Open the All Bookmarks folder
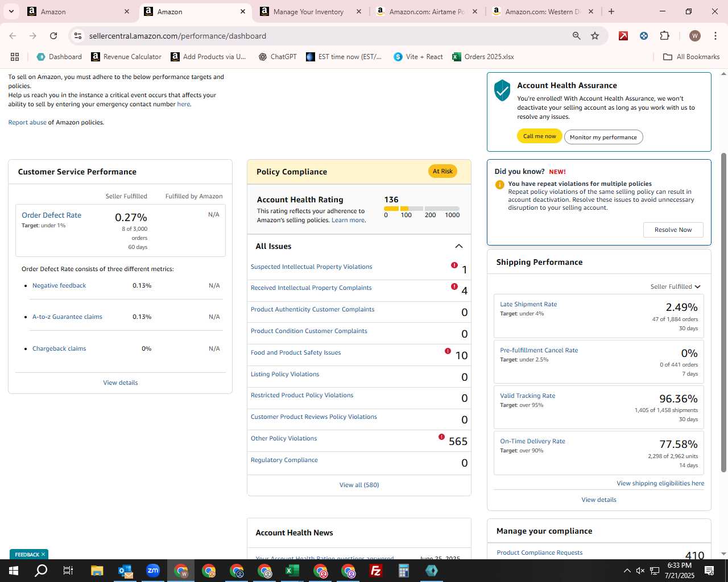 [x=692, y=57]
